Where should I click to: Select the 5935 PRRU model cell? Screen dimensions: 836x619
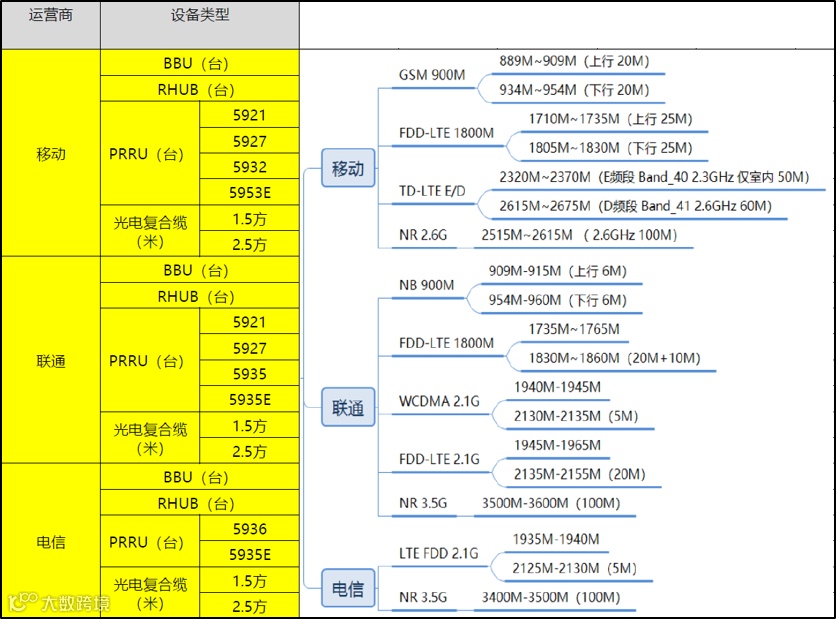(250, 373)
